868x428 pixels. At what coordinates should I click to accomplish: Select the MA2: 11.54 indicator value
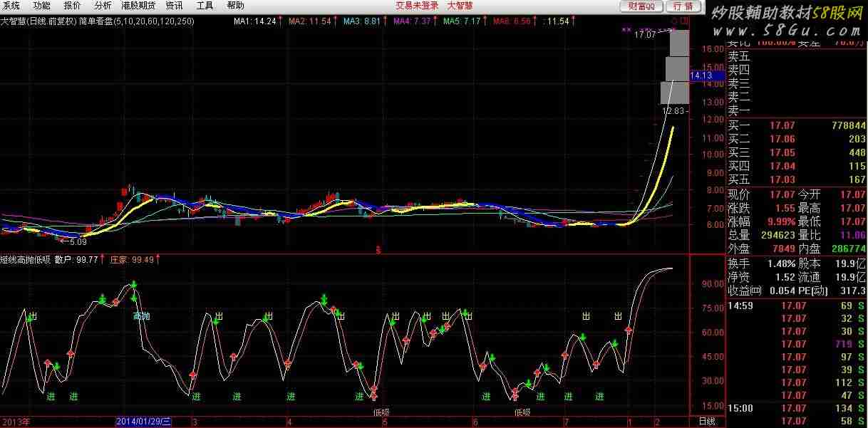coord(310,21)
